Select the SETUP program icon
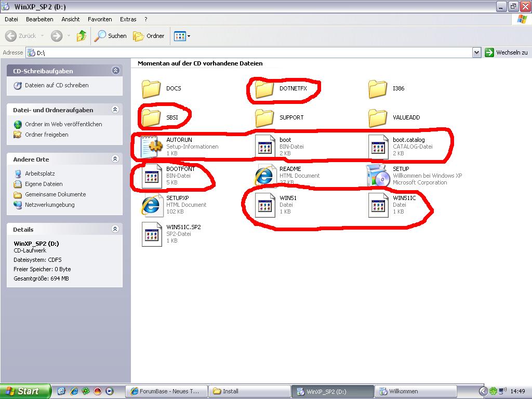The image size is (532, 399). click(x=378, y=176)
